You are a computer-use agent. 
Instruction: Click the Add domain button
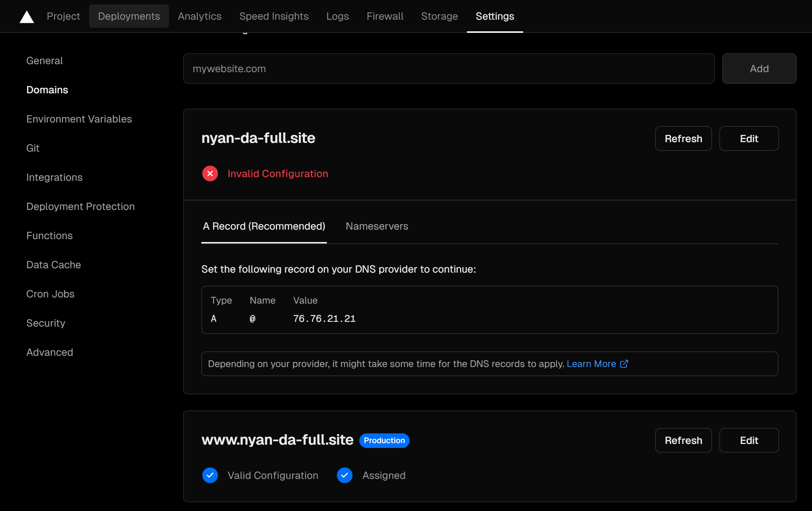[x=759, y=69]
